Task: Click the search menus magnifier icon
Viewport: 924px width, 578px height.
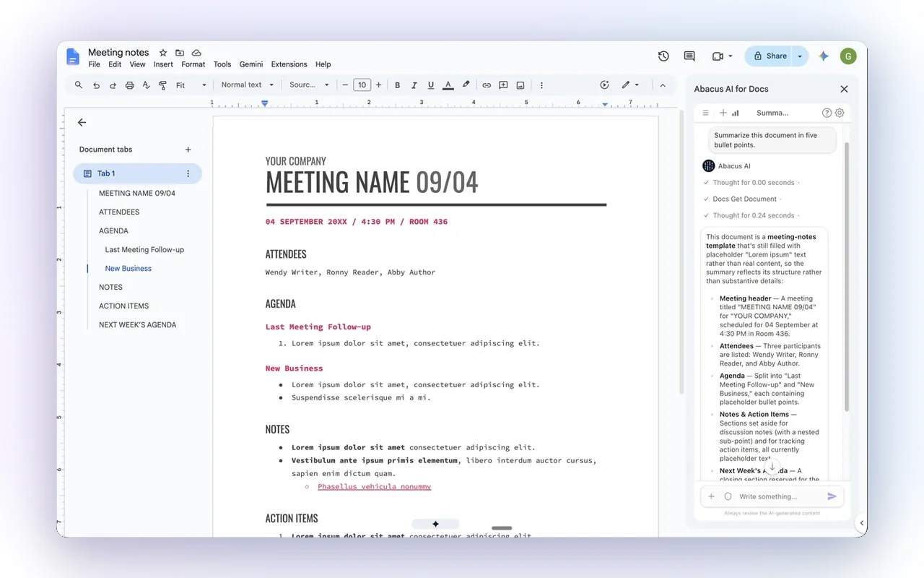Action: pos(79,85)
